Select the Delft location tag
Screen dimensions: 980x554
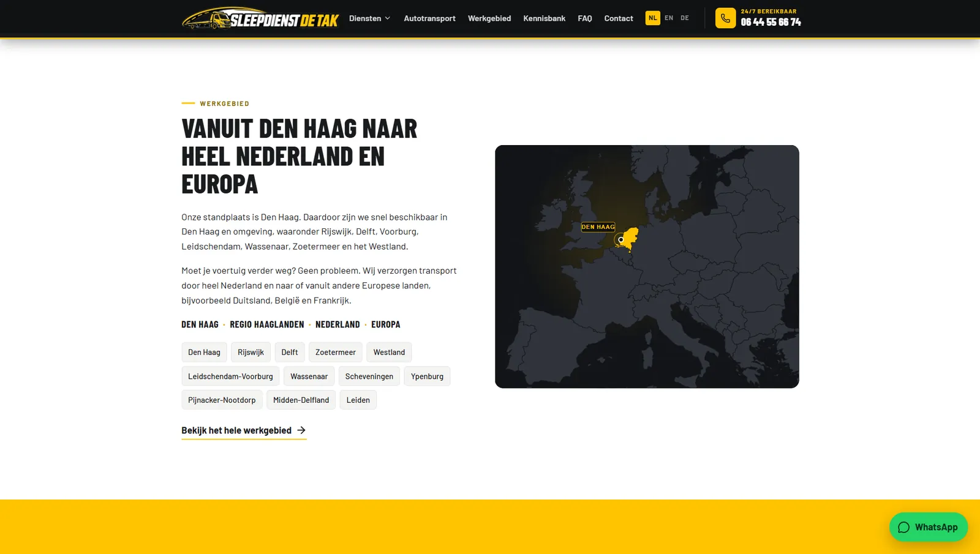click(290, 352)
